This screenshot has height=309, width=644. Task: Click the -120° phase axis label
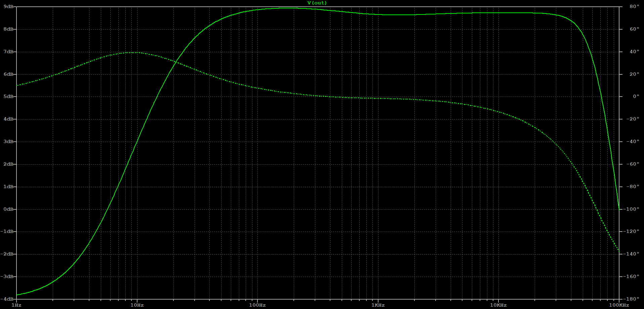coord(632,232)
